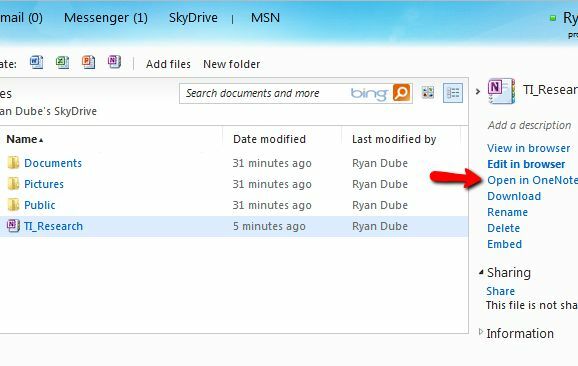Create a new Word document icon
Image resolution: width=578 pixels, height=366 pixels.
(x=36, y=62)
